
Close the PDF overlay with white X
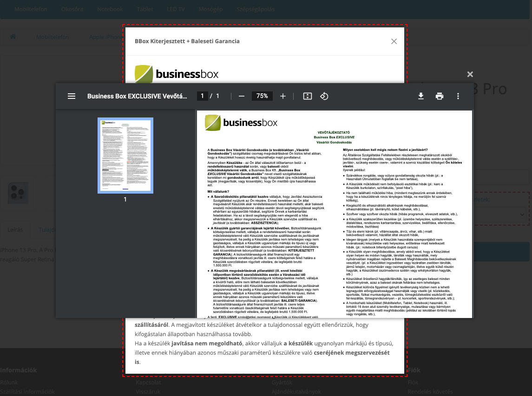click(x=470, y=74)
